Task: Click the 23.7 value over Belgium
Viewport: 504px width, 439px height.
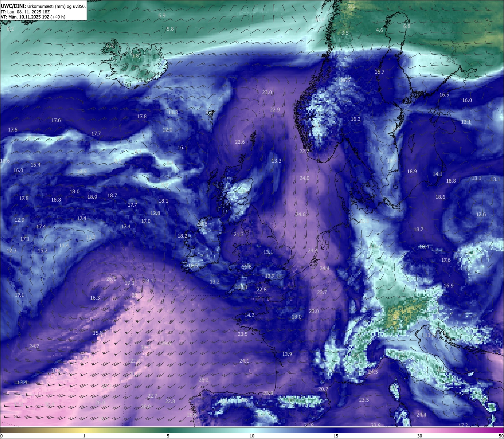Action: (x=322, y=293)
